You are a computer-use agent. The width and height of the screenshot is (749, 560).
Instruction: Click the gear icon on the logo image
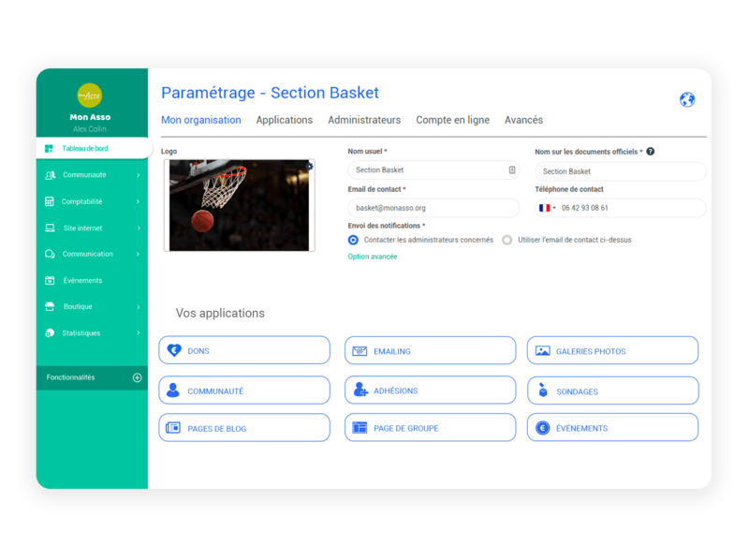pos(310,166)
